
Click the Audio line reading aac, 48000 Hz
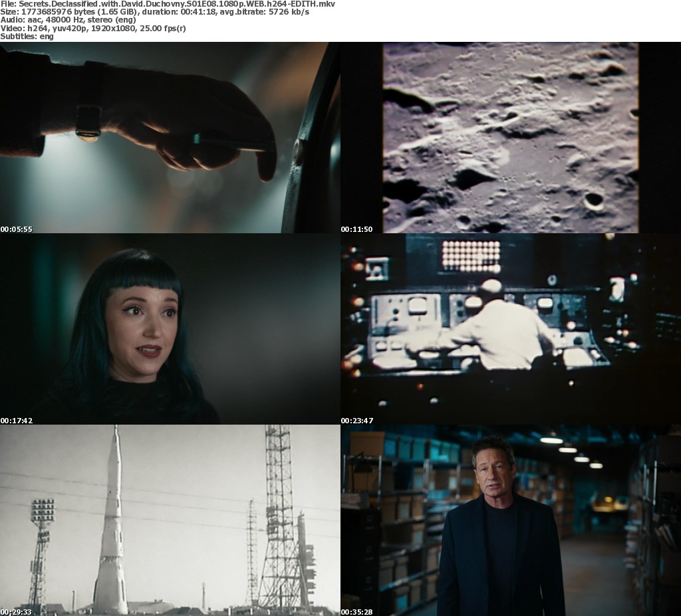tap(68, 20)
